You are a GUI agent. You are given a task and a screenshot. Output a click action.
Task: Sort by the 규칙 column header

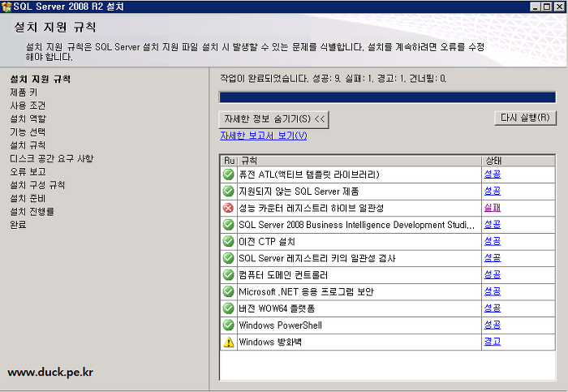tap(359, 161)
